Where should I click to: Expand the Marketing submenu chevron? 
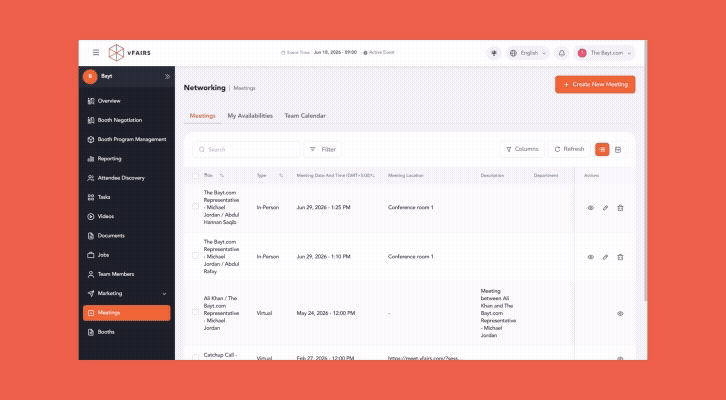(x=164, y=294)
